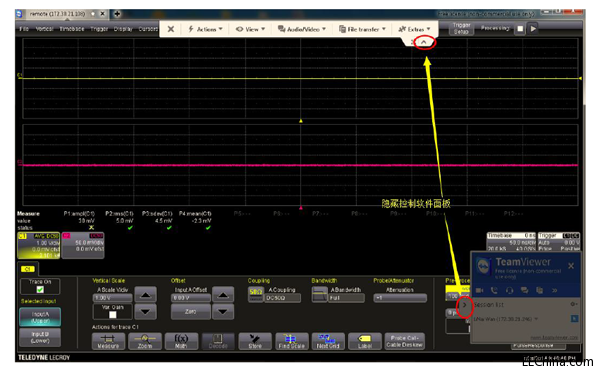Click the Next Grid icon
The height and width of the screenshot is (375, 600).
[x=328, y=341]
